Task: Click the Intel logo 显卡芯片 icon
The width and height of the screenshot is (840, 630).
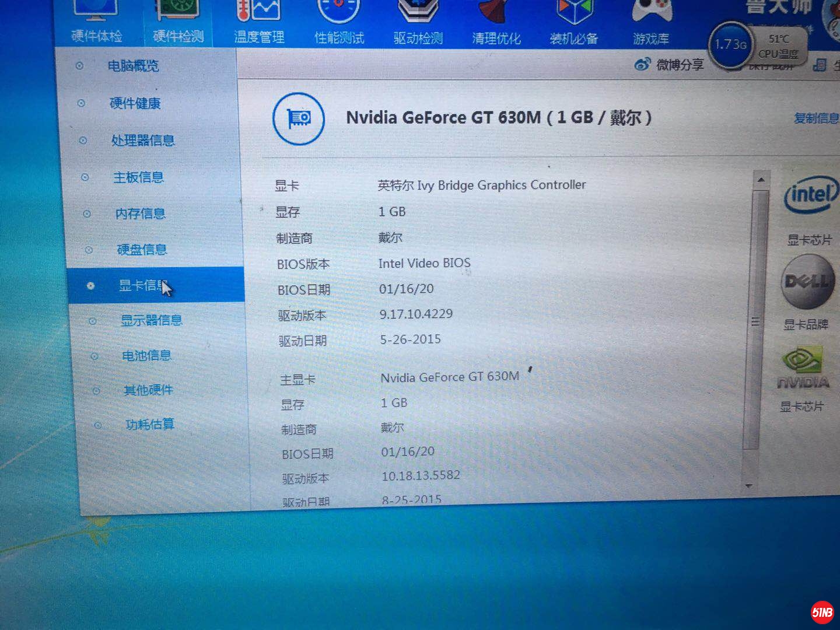Action: (811, 194)
